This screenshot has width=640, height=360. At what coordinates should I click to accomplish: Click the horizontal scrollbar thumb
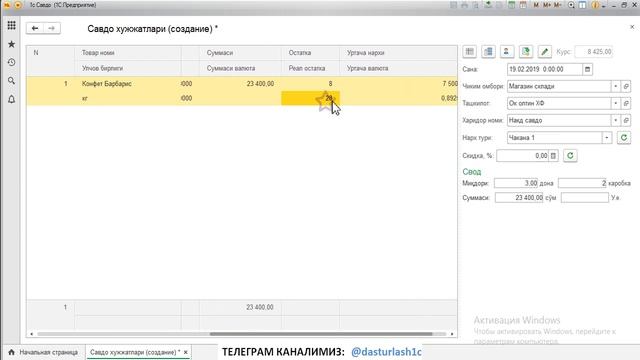click(321, 334)
